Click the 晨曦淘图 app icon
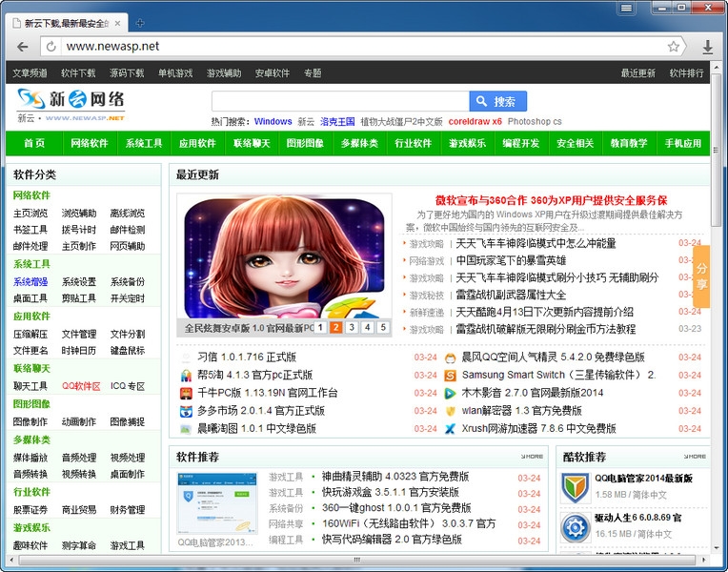 click(186, 428)
